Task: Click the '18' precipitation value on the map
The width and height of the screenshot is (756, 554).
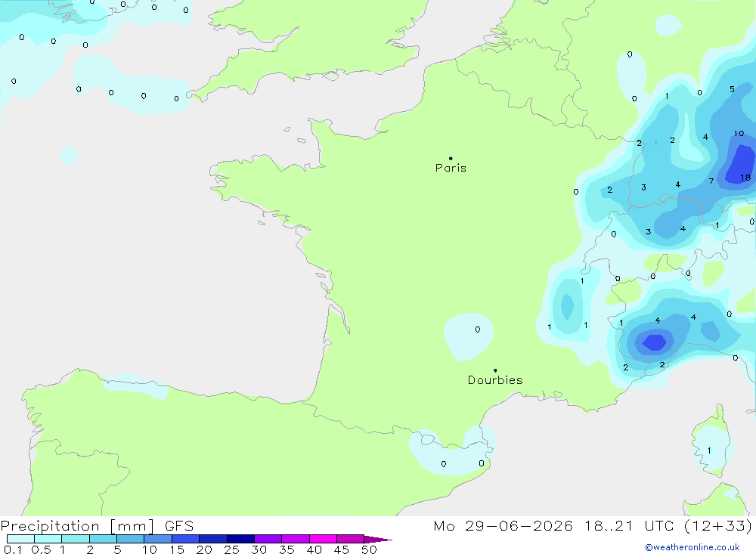Action: [745, 178]
